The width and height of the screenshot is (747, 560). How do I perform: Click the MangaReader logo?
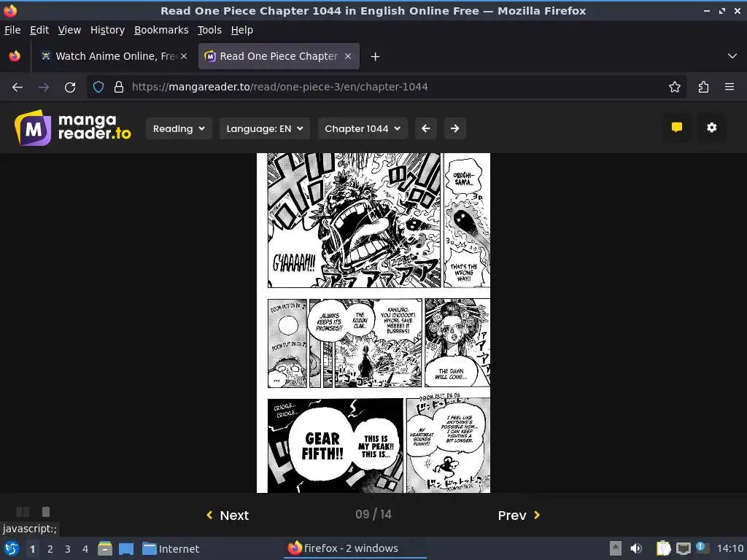tap(72, 128)
